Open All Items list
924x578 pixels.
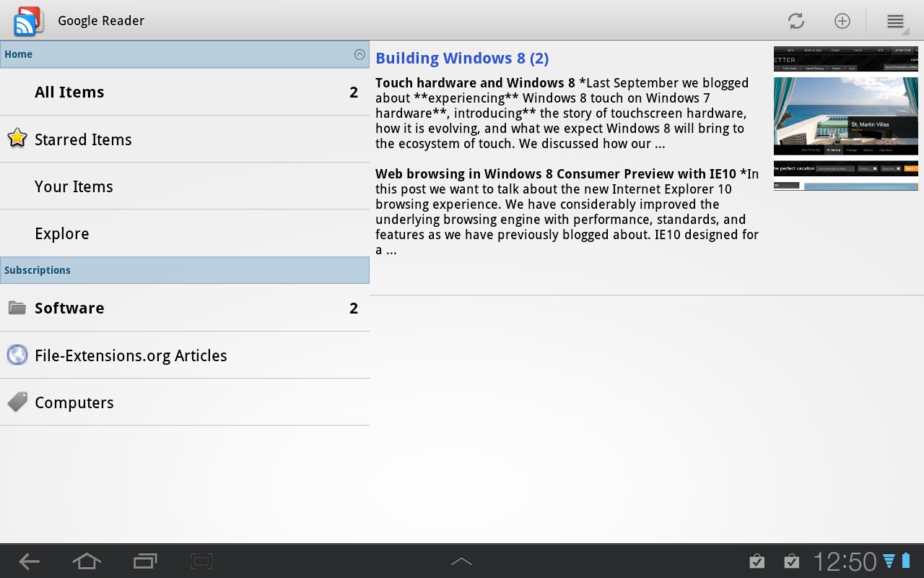[x=185, y=92]
